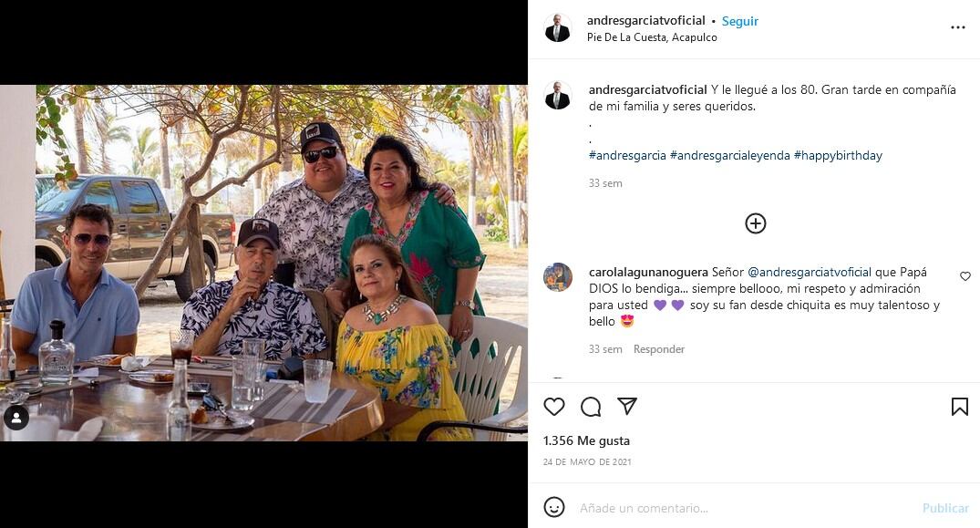Open the emoji picker smiley icon
Image resolution: width=980 pixels, height=528 pixels.
[554, 507]
